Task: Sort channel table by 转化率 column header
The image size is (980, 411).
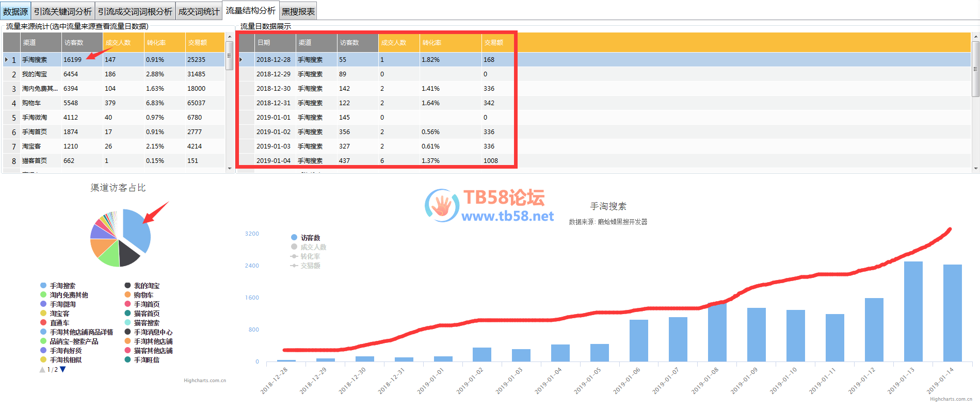Action: click(164, 42)
